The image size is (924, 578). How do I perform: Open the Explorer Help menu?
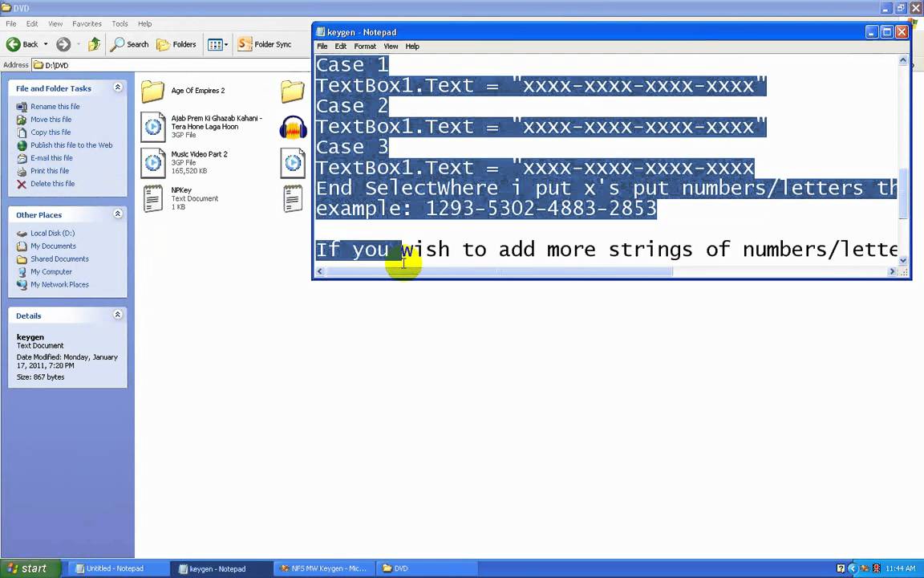[145, 23]
